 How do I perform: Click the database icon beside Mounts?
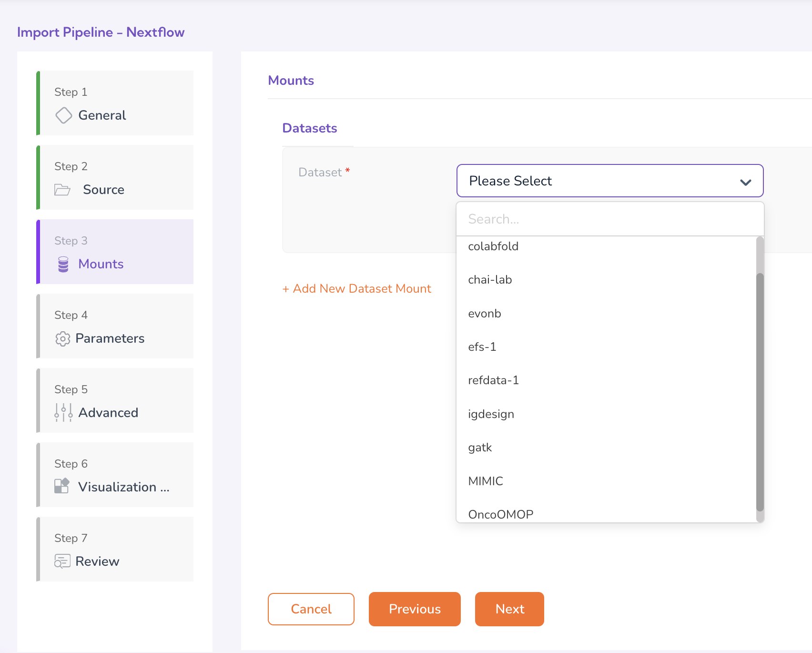pyautogui.click(x=63, y=264)
